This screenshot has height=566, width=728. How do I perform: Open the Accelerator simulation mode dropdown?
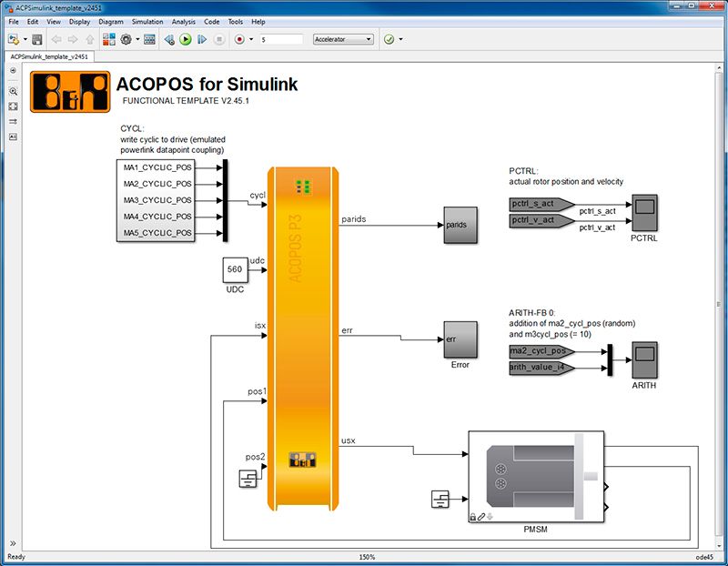(x=345, y=40)
